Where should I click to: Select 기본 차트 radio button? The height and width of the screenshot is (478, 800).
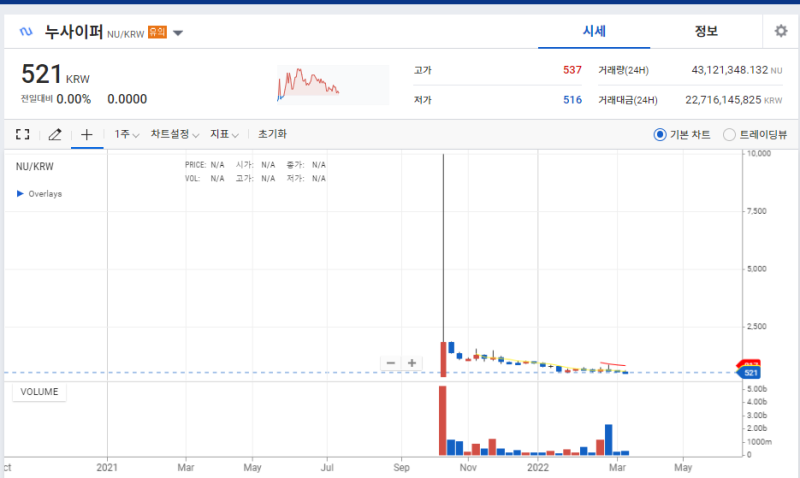(x=660, y=134)
